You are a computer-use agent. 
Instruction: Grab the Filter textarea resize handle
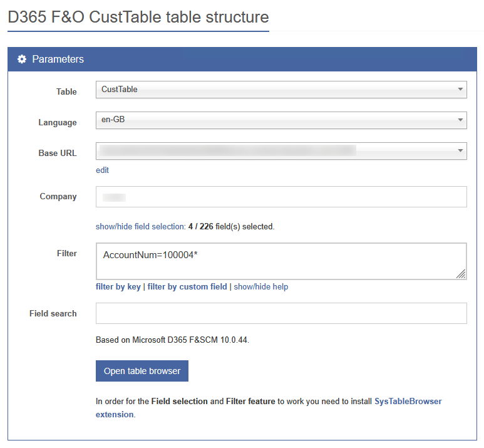coord(461,274)
